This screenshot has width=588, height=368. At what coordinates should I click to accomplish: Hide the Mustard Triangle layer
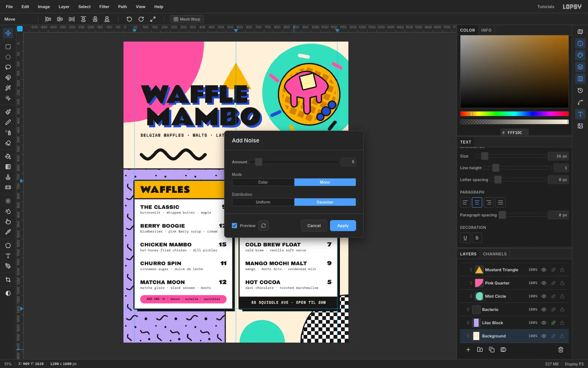click(544, 270)
